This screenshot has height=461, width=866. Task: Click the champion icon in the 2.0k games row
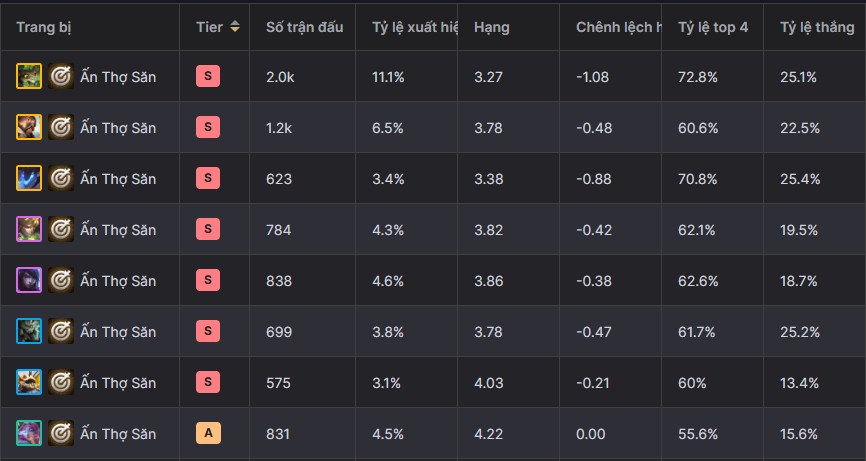click(x=29, y=76)
